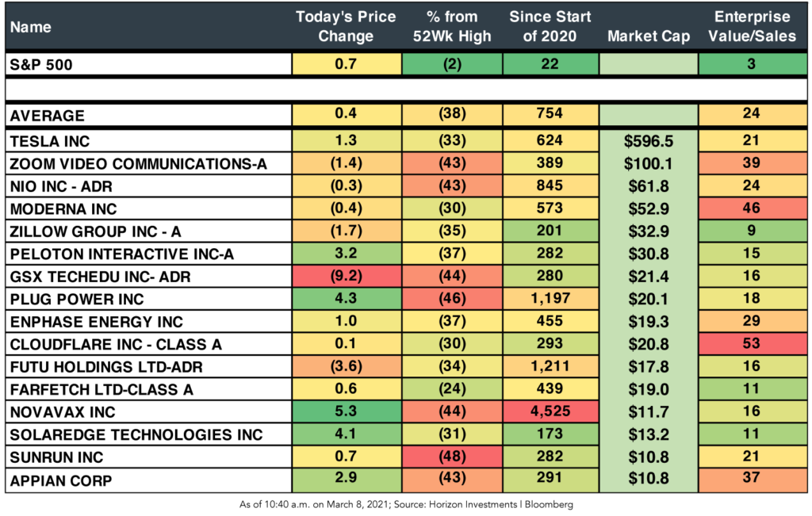
Task: Click Cloudflare's "53" enterprise value/sales
Action: click(752, 343)
